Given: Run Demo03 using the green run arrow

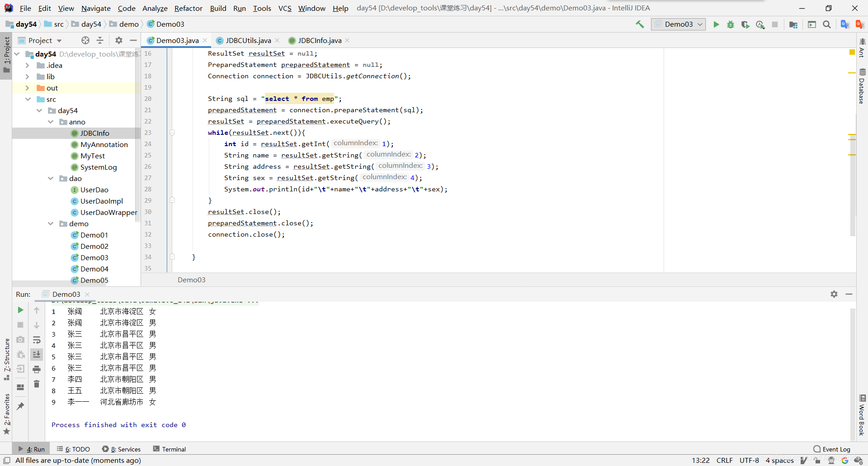Looking at the screenshot, I should point(716,24).
